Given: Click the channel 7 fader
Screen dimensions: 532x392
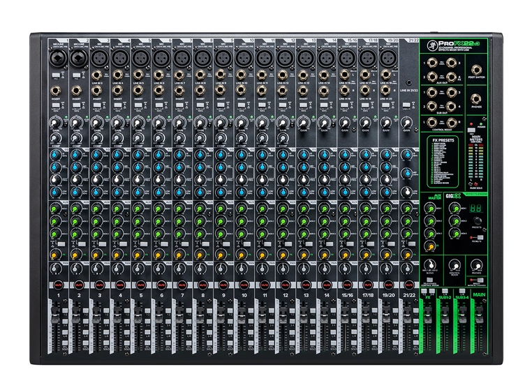Looking at the screenshot, I should (x=179, y=315).
